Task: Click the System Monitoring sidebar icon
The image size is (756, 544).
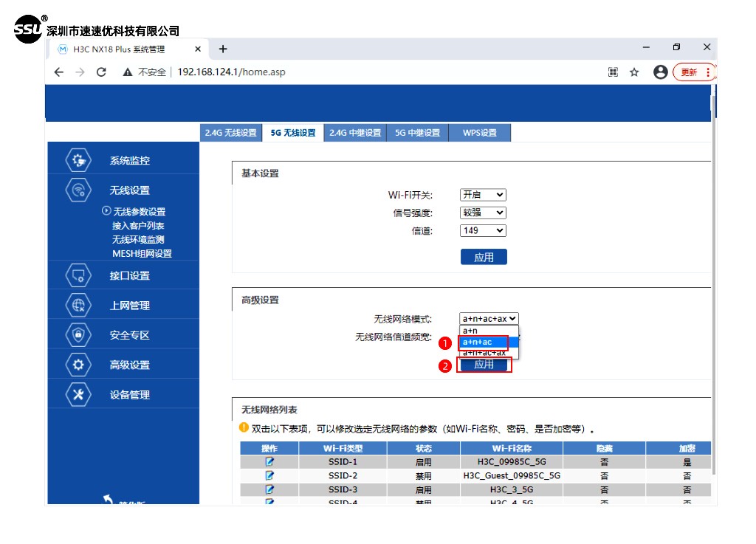Action: coord(78,160)
